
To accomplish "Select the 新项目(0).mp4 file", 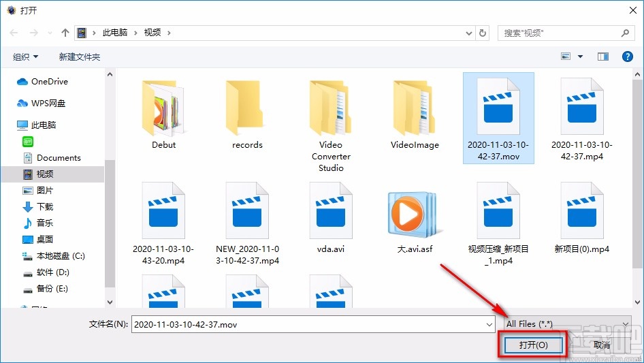I will [x=581, y=218].
